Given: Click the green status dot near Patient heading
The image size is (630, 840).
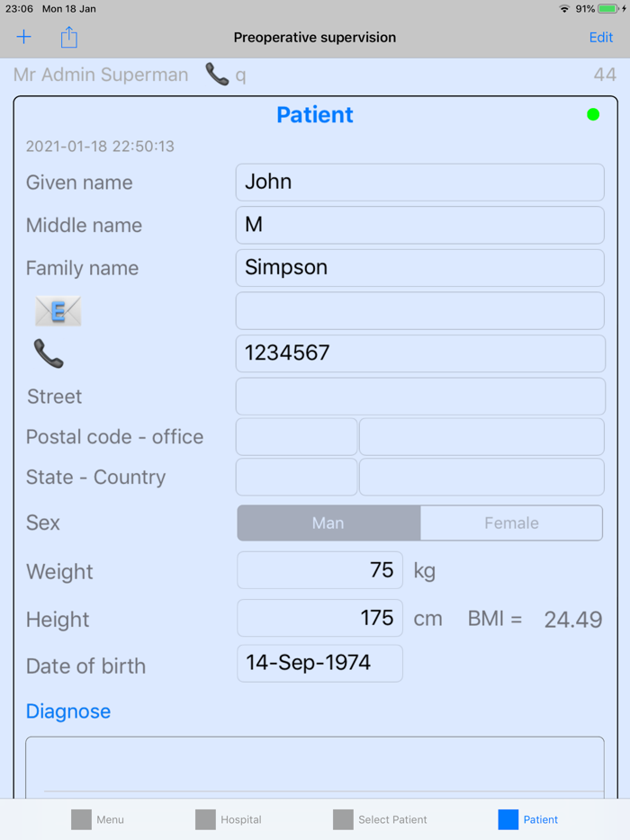Looking at the screenshot, I should pyautogui.click(x=592, y=114).
